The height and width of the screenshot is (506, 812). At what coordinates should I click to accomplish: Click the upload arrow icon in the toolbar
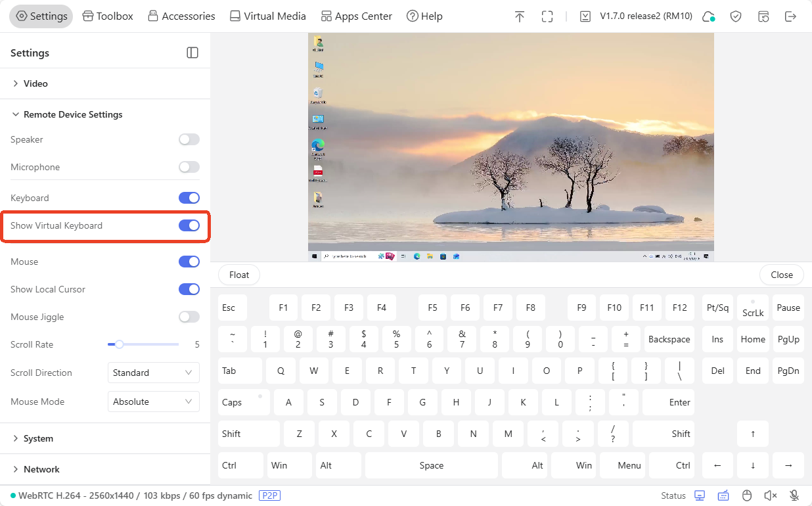[x=519, y=16]
